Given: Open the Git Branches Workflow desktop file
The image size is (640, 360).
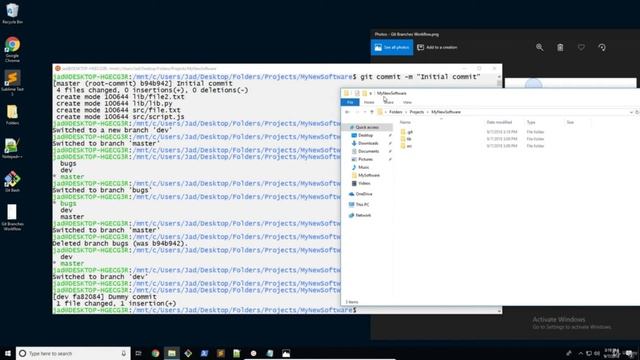Looking at the screenshot, I should tap(12, 217).
